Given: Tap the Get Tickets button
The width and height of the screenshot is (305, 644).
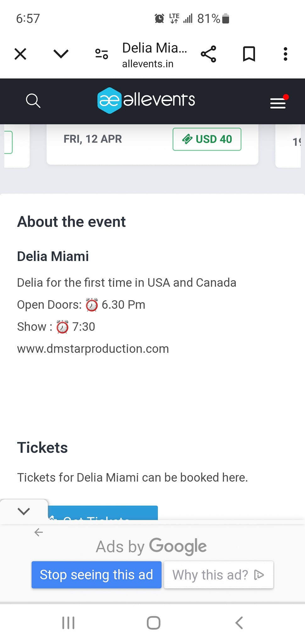Looking at the screenshot, I should [103, 514].
